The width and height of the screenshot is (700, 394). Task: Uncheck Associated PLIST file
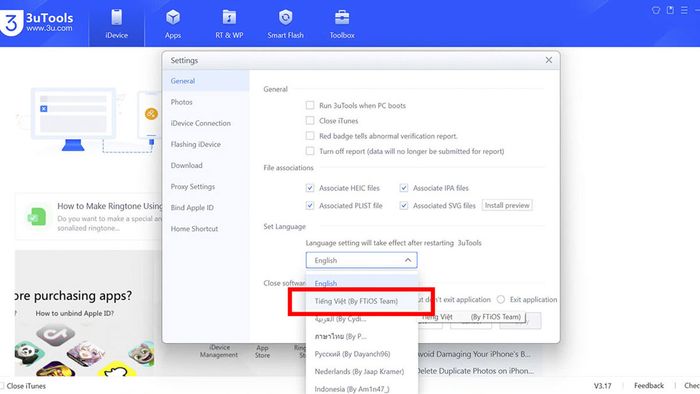(310, 205)
